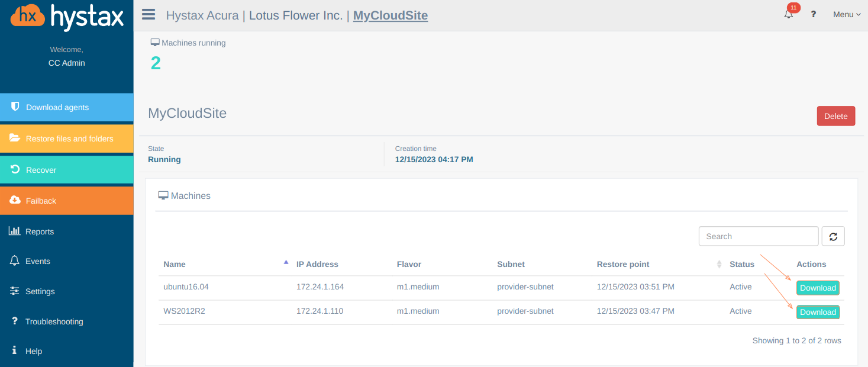The height and width of the screenshot is (367, 868).
Task: Click the Flavor column header
Action: 409,264
